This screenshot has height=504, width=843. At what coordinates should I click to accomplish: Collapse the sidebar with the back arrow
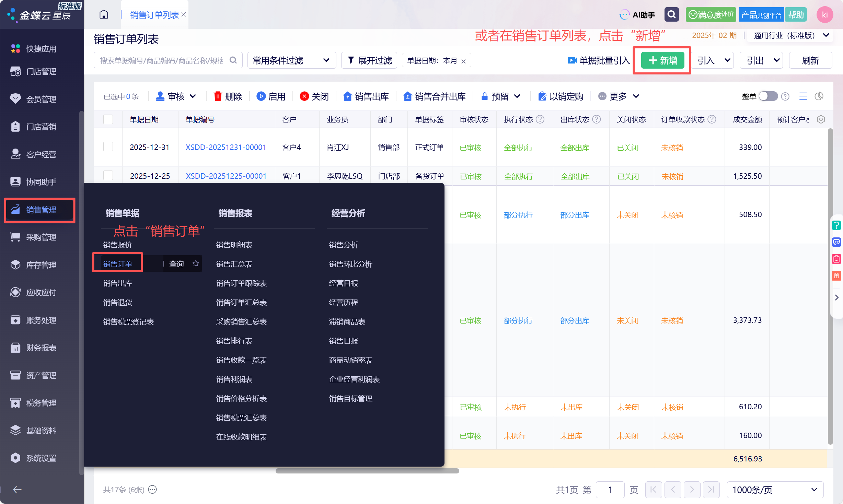pos(17,490)
